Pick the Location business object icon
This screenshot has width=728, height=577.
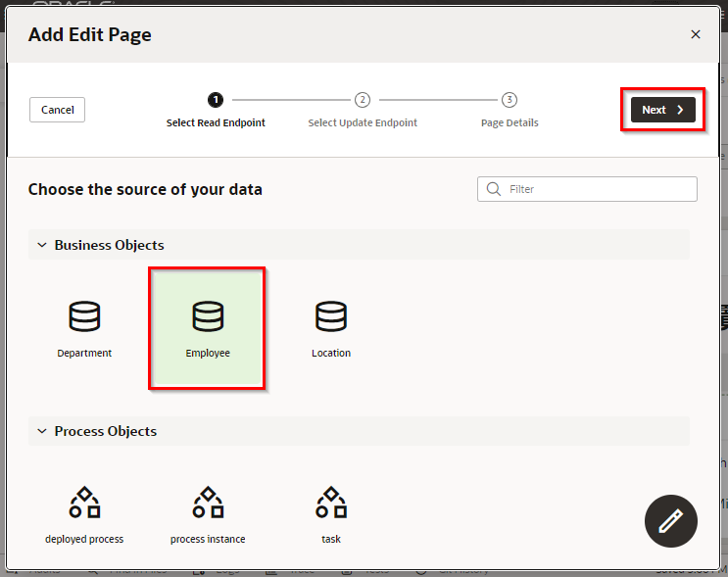[331, 316]
